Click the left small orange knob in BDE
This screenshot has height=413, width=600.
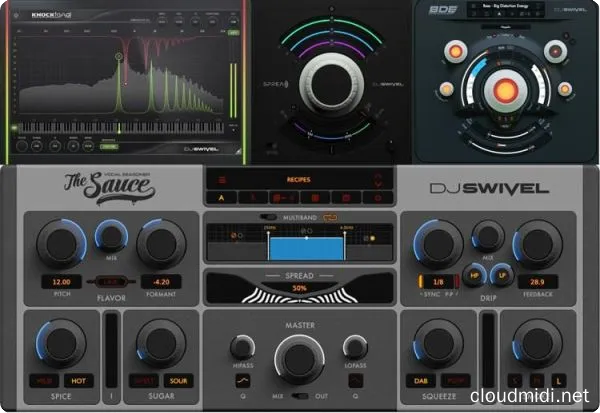447,89
